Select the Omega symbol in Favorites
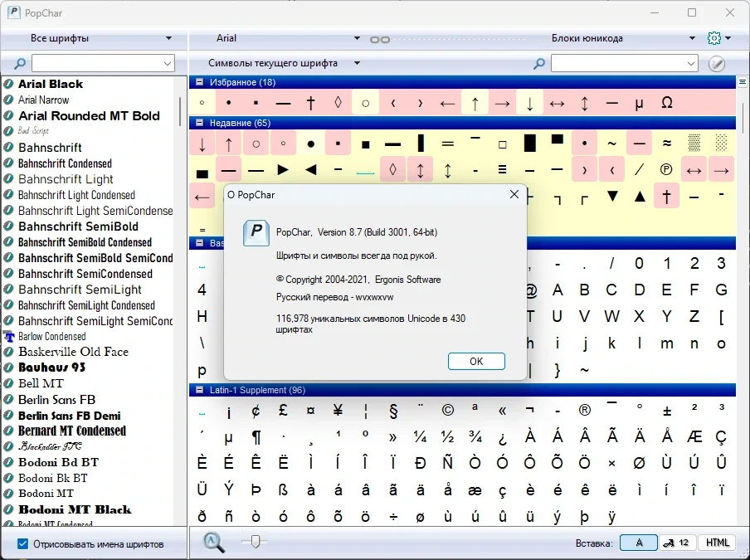This screenshot has height=560, width=750. (x=667, y=103)
